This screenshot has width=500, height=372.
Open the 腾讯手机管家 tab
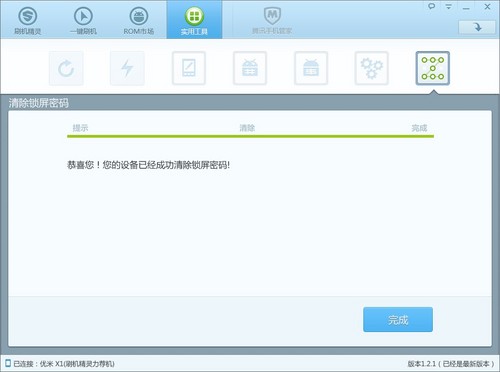coord(272,20)
